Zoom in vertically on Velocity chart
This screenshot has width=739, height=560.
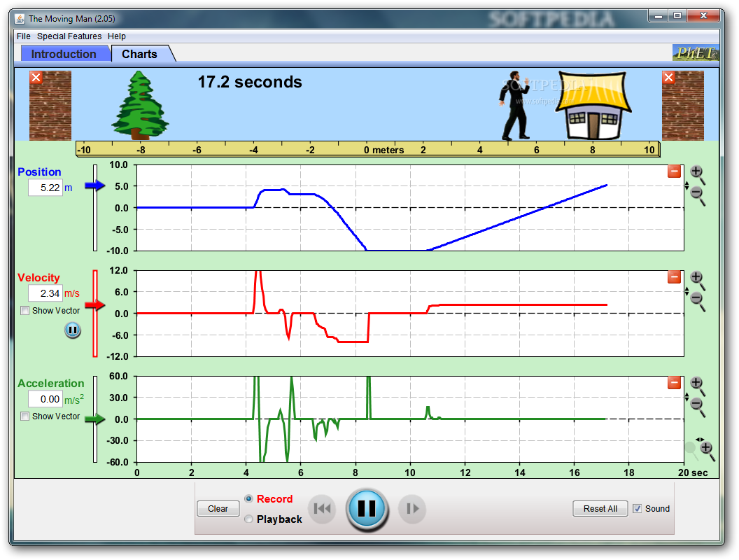[x=698, y=279]
